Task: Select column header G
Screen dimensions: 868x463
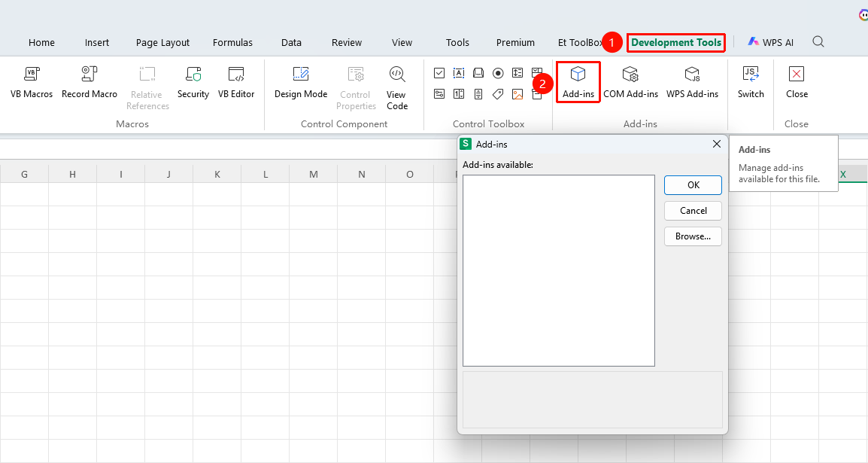Action: (24, 174)
